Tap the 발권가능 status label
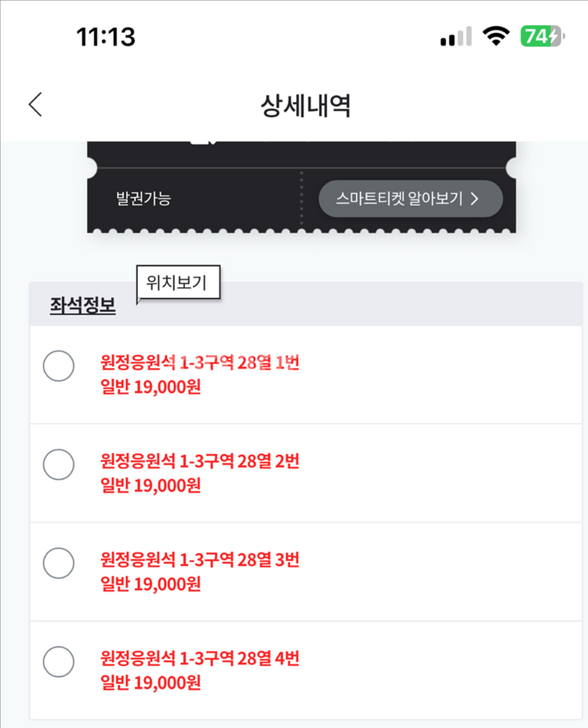 [143, 198]
